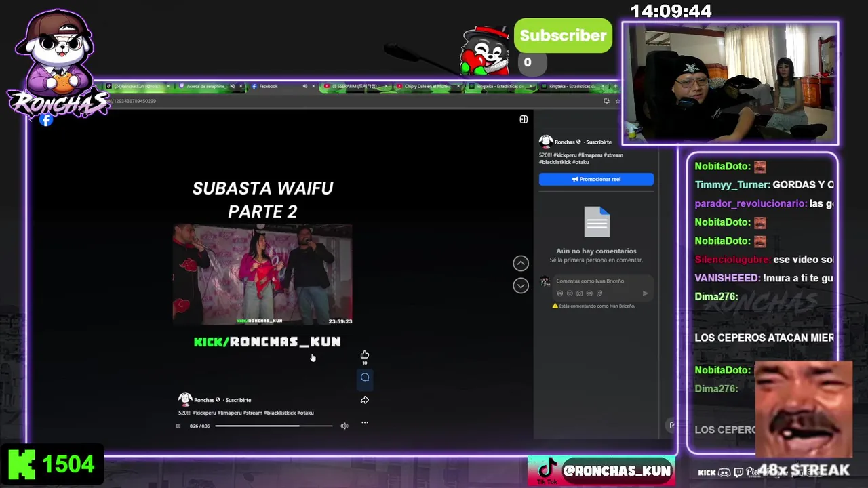
Task: Click the Kick logo viewer counter 1504
Action: 52,465
